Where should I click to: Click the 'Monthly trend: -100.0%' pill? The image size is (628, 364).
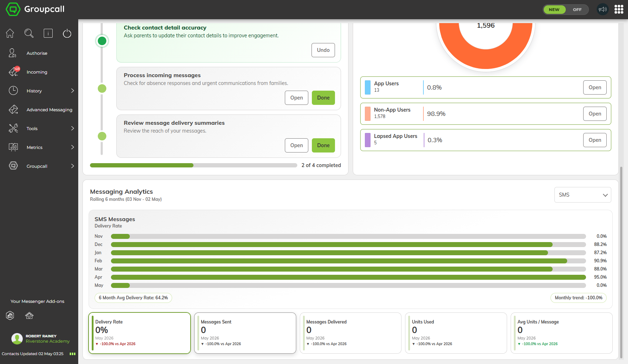tap(579, 298)
